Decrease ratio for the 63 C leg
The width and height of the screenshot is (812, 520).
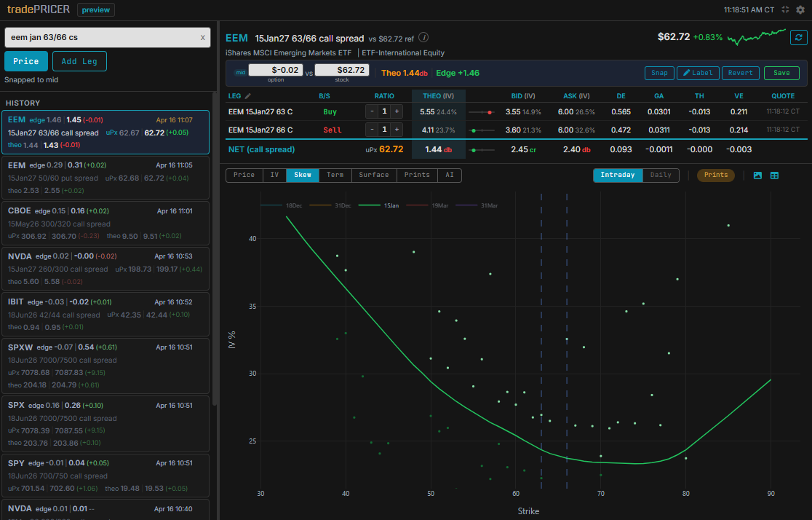pos(372,111)
